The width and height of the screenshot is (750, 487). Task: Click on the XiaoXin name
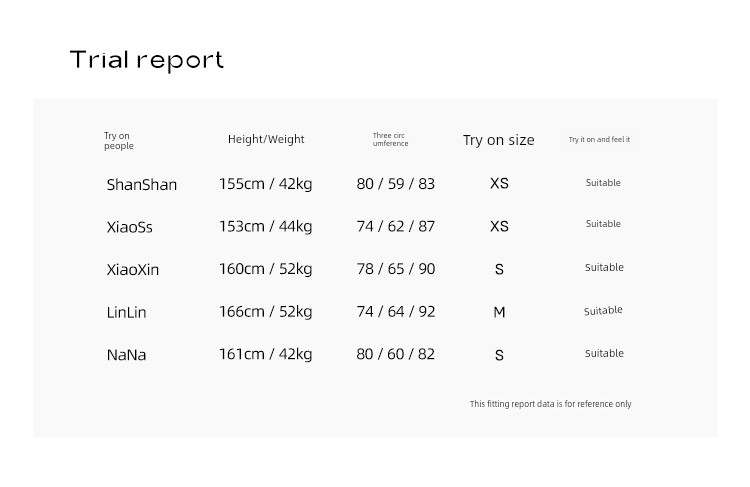[133, 270]
